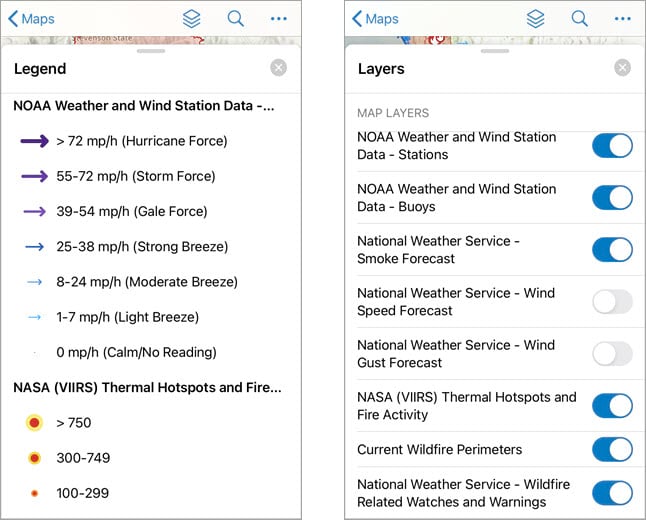Turn off NOAA Stations layer toggle

tap(612, 146)
